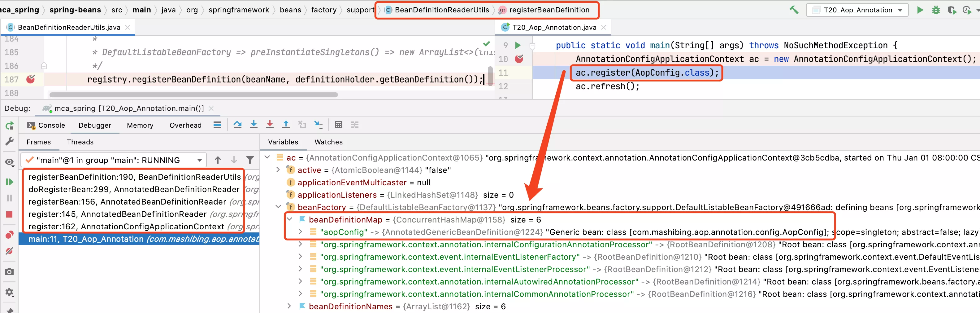View breakpoints with red circles icon
Image resolution: width=980 pixels, height=313 pixels.
tap(10, 235)
